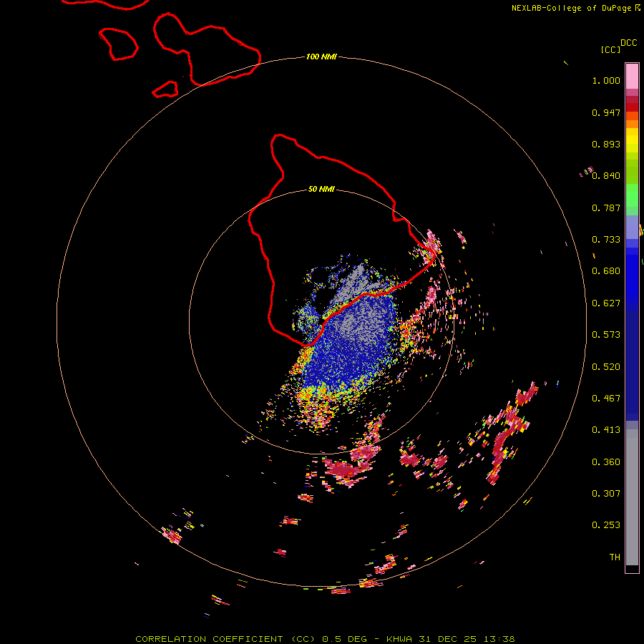Click the 0.253 scale value
Viewport: 644px width, 644px height.
pos(606,525)
